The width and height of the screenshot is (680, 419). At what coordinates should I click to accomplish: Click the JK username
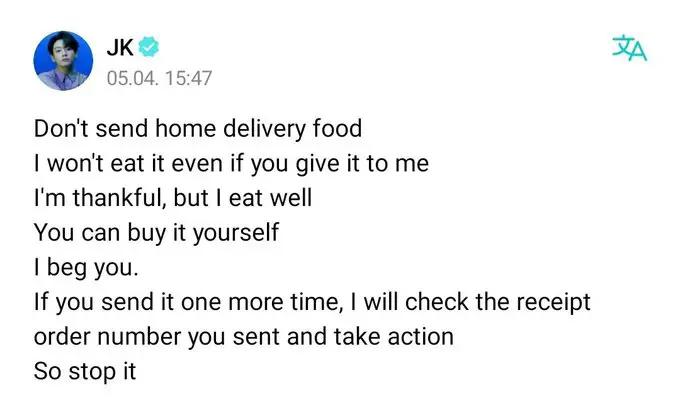click(120, 47)
